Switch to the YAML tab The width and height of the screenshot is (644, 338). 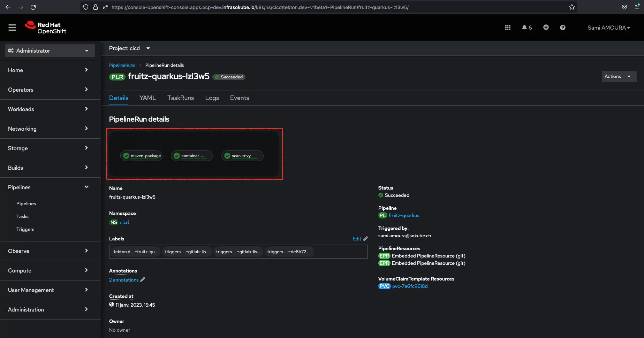click(x=148, y=98)
